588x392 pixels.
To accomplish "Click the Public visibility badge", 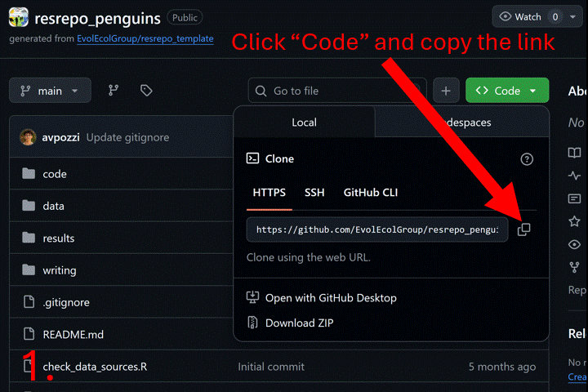I will coord(185,18).
